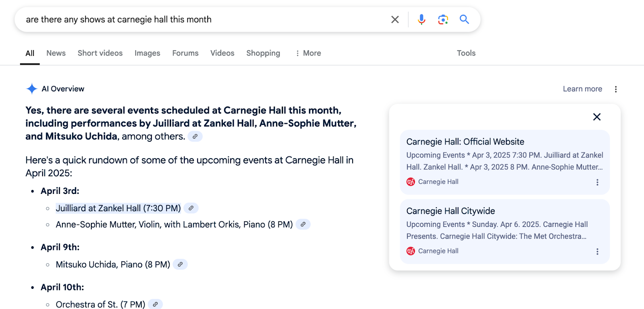Click the 'April 10th:' heading
The image size is (644, 309).
click(x=62, y=287)
